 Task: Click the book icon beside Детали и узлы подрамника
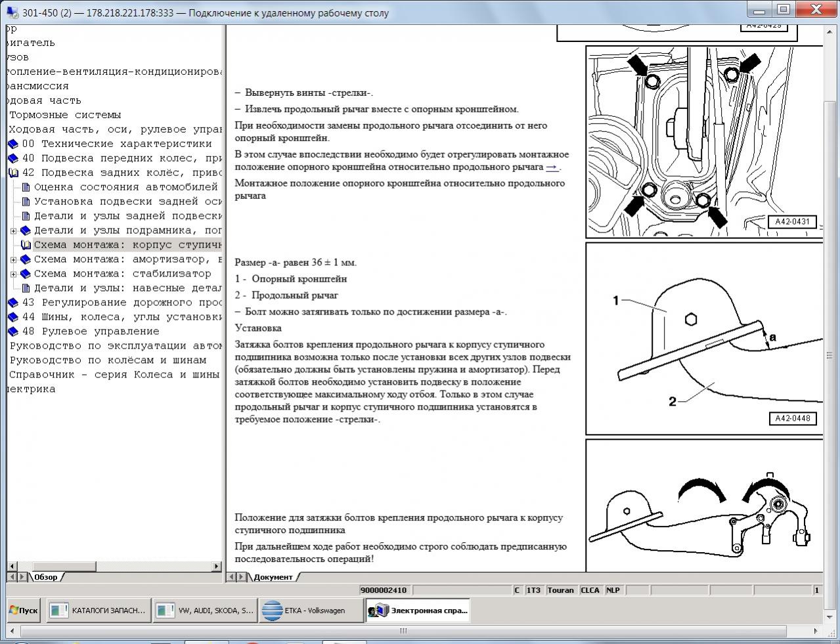[26, 230]
